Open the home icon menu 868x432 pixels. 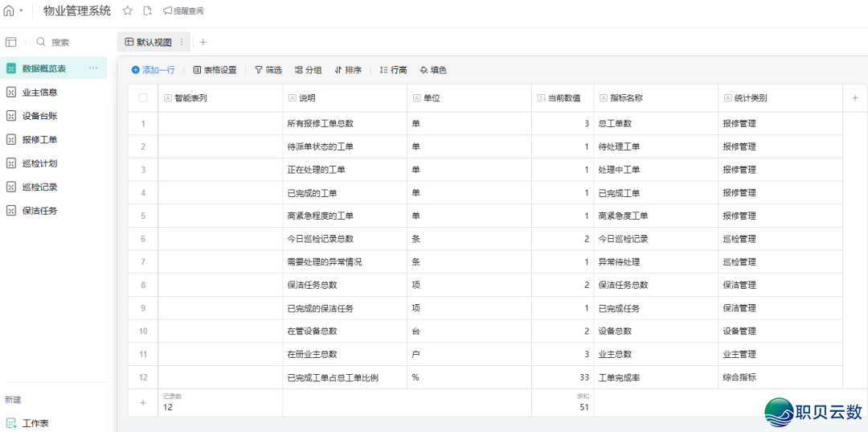point(9,10)
